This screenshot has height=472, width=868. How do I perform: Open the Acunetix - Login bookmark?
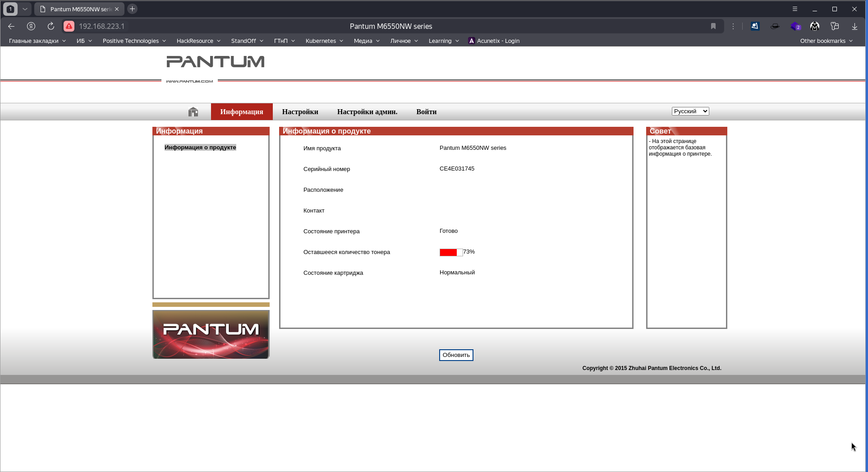click(494, 41)
